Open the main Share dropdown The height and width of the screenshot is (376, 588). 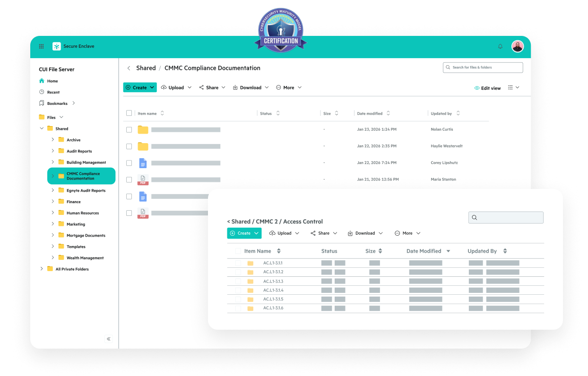pos(212,87)
